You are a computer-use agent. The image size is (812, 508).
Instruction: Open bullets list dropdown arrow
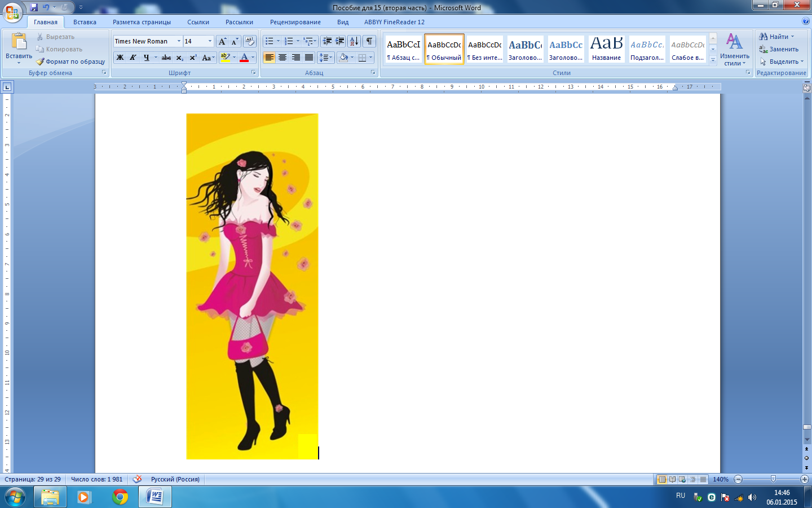click(278, 41)
